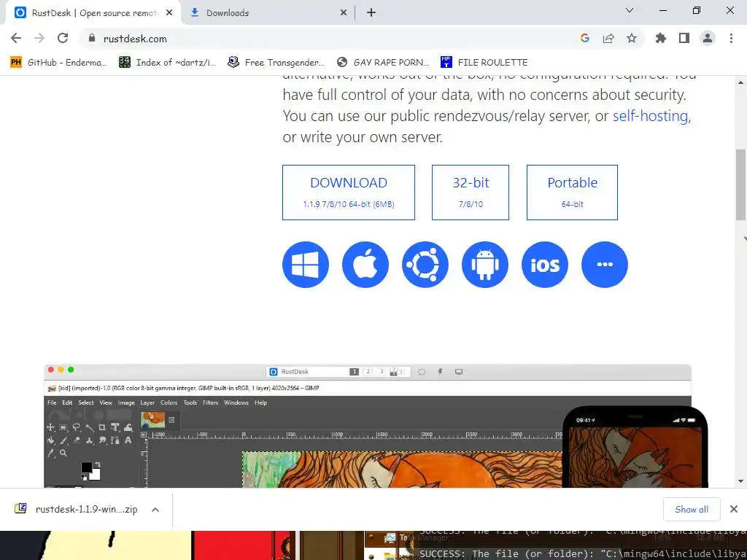Close the RustDesk tab
The height and width of the screenshot is (560, 747).
[x=169, y=13]
